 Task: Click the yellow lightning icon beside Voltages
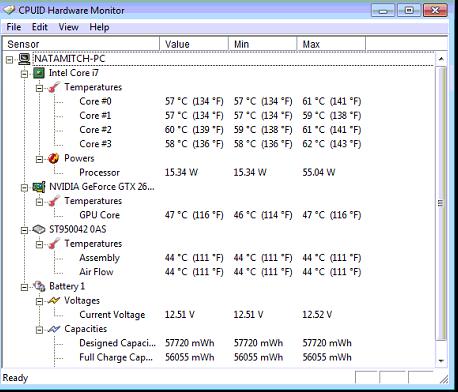click(x=54, y=301)
